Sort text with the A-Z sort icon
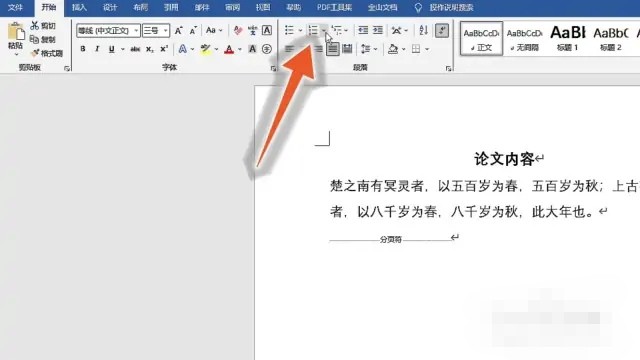 tap(424, 30)
